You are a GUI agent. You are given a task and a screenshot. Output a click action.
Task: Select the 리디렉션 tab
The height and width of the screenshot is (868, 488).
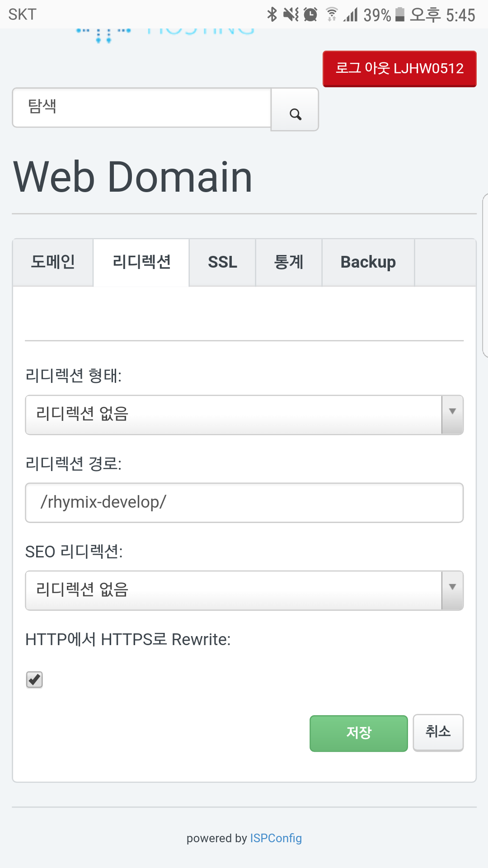click(x=141, y=262)
